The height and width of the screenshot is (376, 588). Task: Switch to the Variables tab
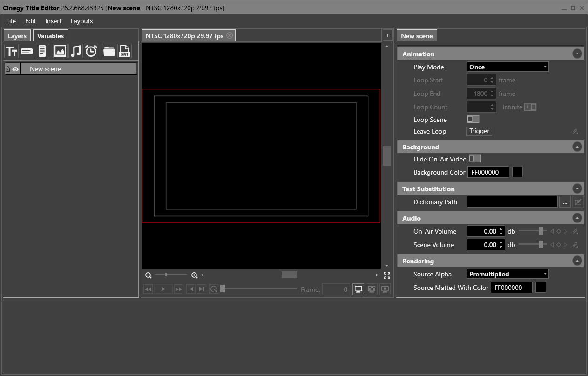(x=50, y=36)
